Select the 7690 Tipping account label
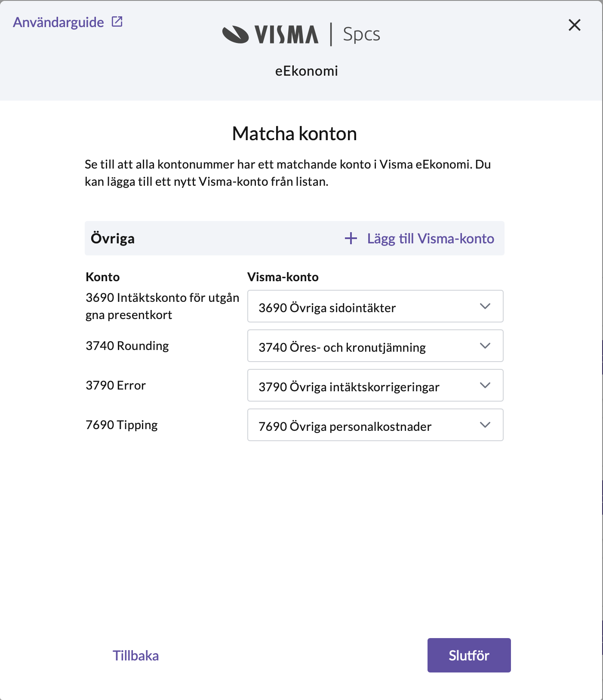The image size is (603, 700). [x=122, y=425]
